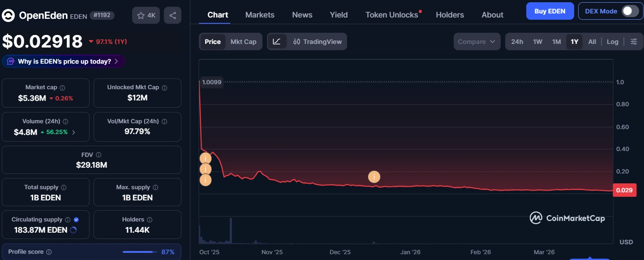
Task: Toggle DEX Mode switch
Action: (x=630, y=11)
